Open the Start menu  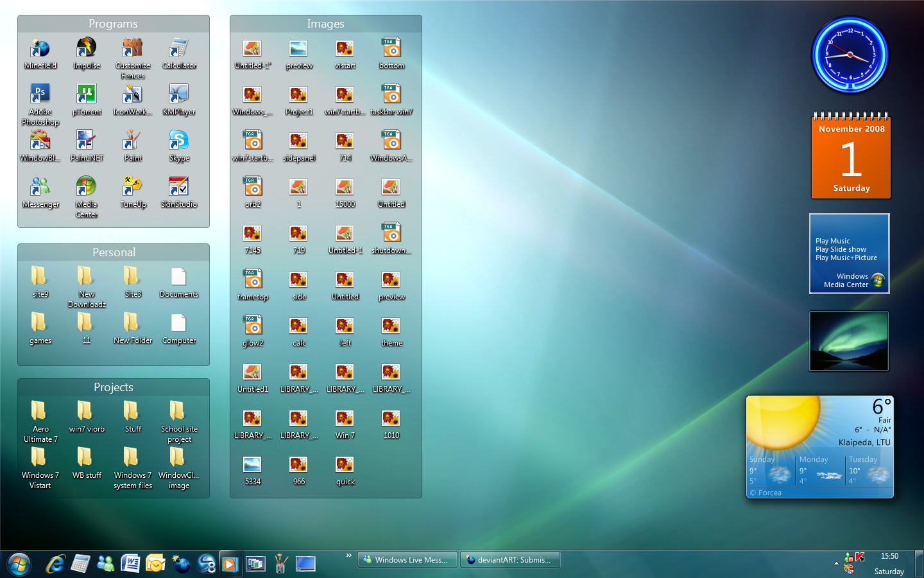(18, 564)
